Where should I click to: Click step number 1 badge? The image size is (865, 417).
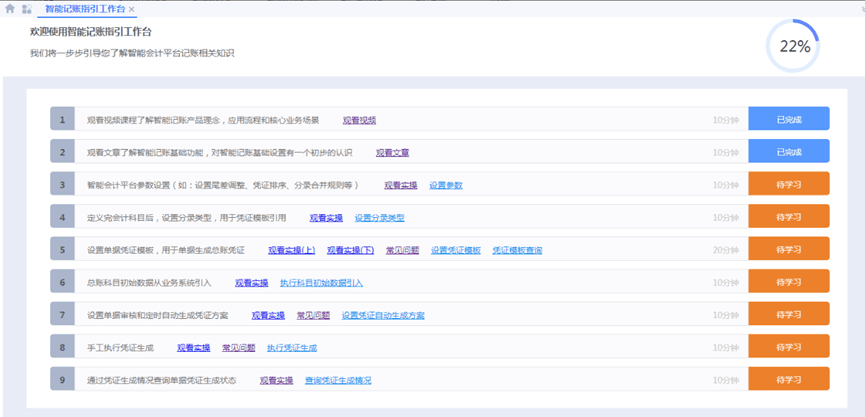point(62,119)
